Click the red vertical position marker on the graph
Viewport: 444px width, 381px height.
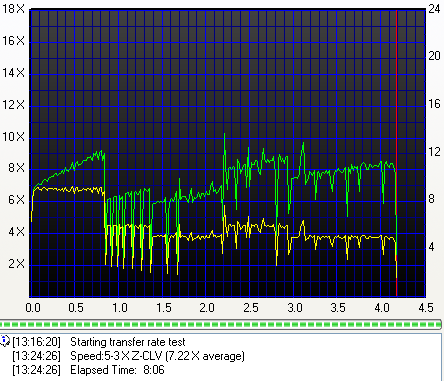(x=396, y=153)
